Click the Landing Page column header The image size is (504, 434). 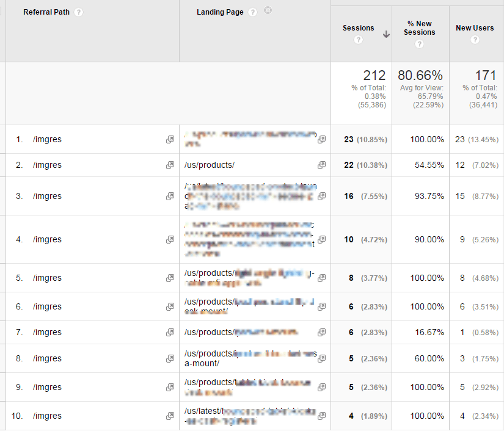coord(221,12)
